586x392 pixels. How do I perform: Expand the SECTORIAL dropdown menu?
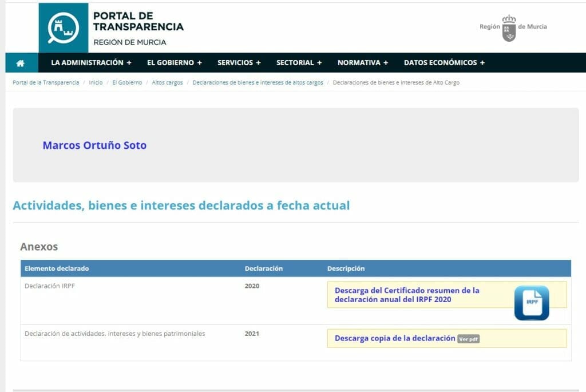pos(298,63)
